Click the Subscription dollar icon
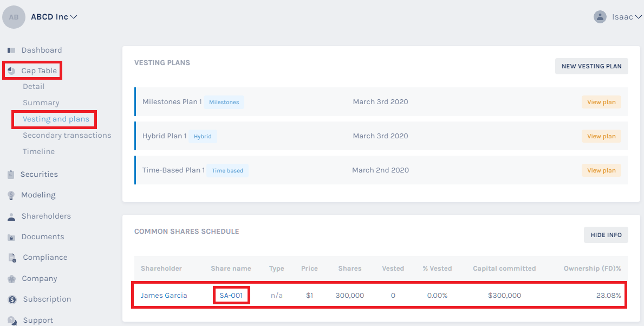Image resolution: width=644 pixels, height=326 pixels. [12, 299]
